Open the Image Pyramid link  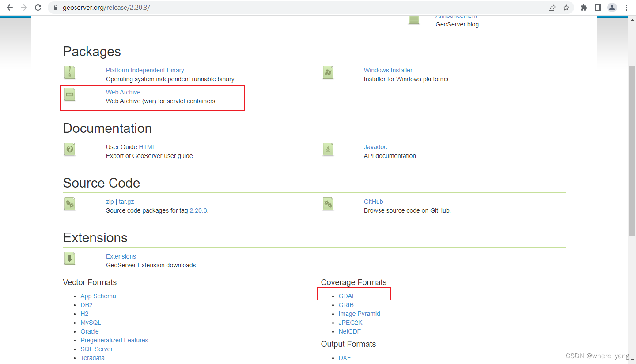tap(360, 314)
